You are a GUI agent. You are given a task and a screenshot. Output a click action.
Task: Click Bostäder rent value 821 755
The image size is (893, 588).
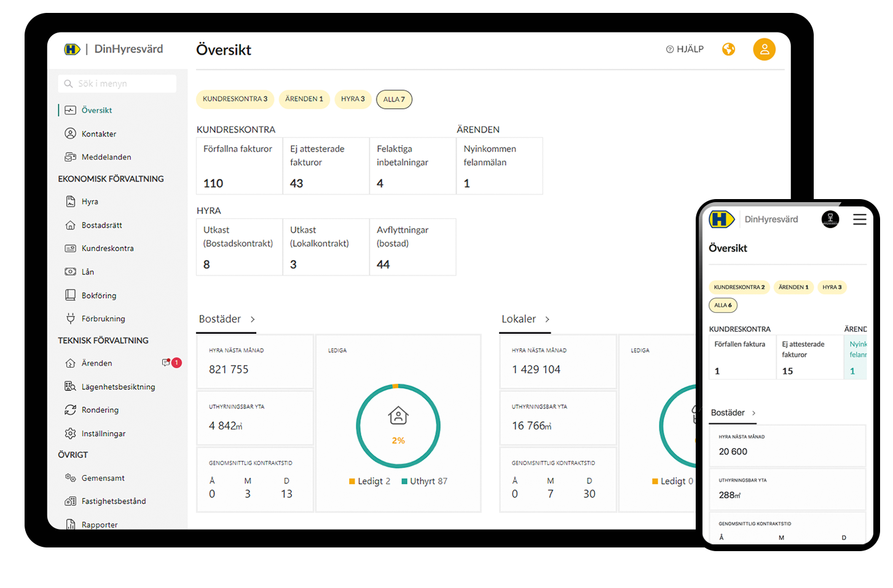(x=229, y=369)
